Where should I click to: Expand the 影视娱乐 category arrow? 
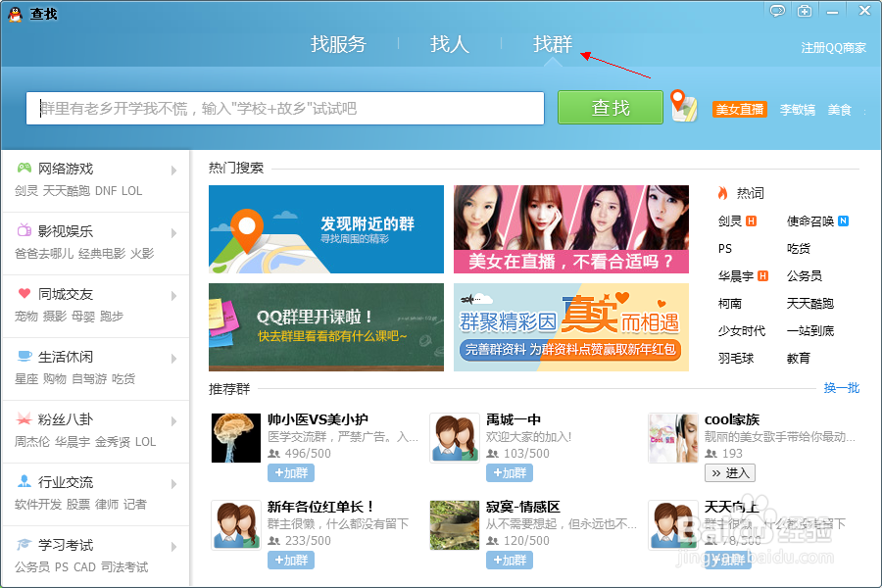pyautogui.click(x=173, y=233)
